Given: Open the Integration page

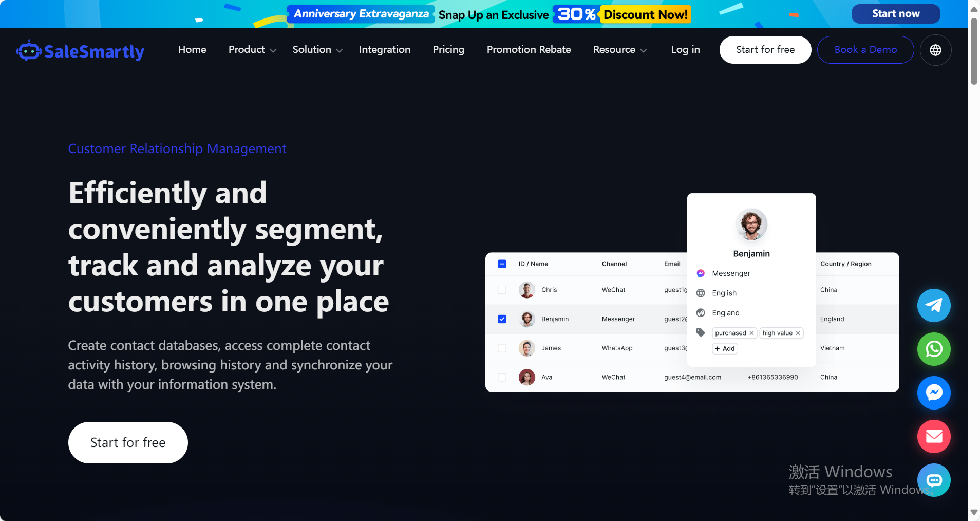Looking at the screenshot, I should 385,50.
